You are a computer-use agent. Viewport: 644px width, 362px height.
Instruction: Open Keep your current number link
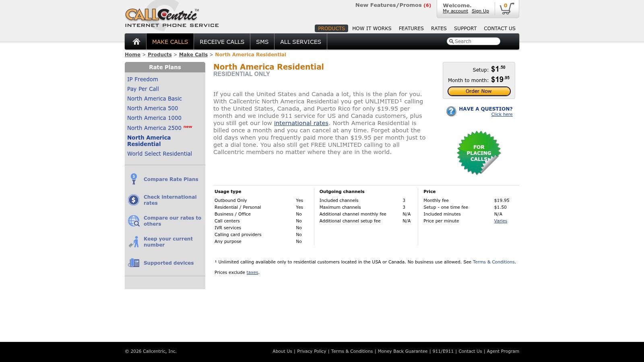click(x=168, y=242)
